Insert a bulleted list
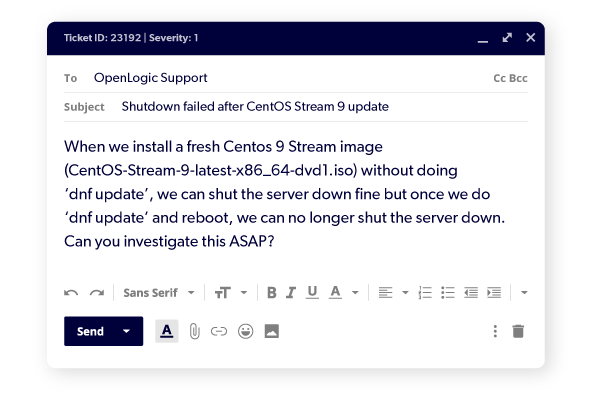The height and width of the screenshot is (400, 600). 448,293
